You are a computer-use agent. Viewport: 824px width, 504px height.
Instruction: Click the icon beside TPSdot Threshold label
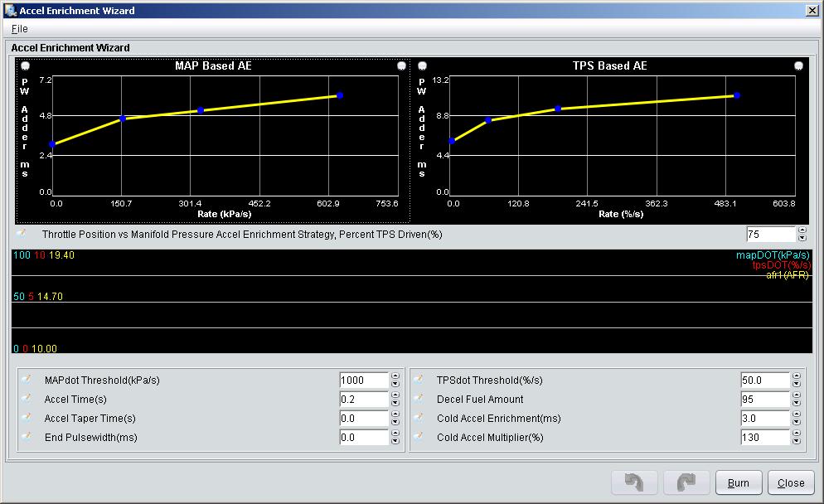point(419,380)
